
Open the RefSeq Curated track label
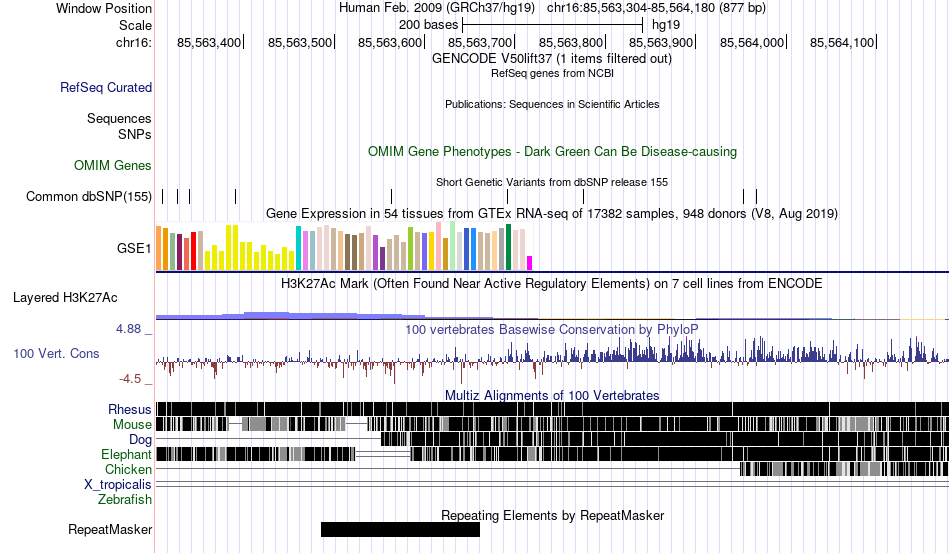106,87
